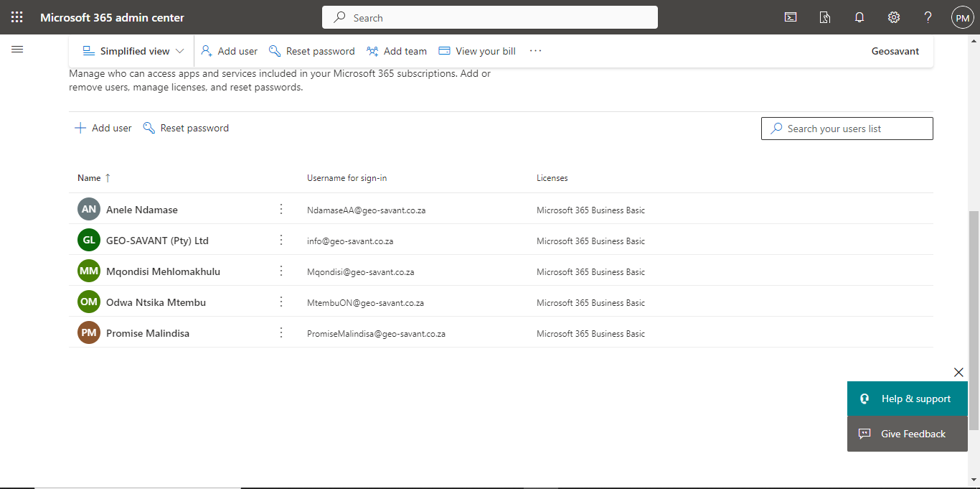Click the Search your users list field
The width and height of the screenshot is (980, 489).
[847, 129]
